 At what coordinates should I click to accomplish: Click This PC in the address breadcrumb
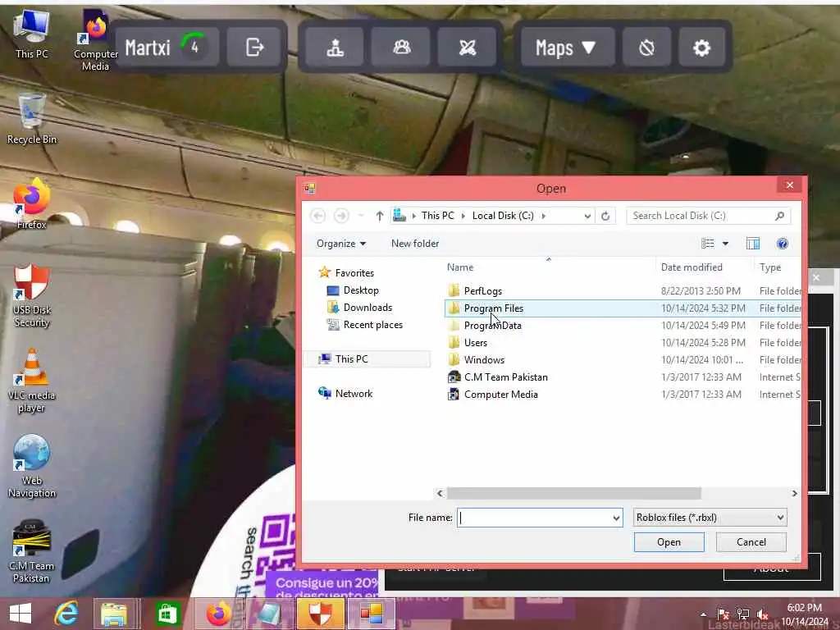click(x=437, y=216)
